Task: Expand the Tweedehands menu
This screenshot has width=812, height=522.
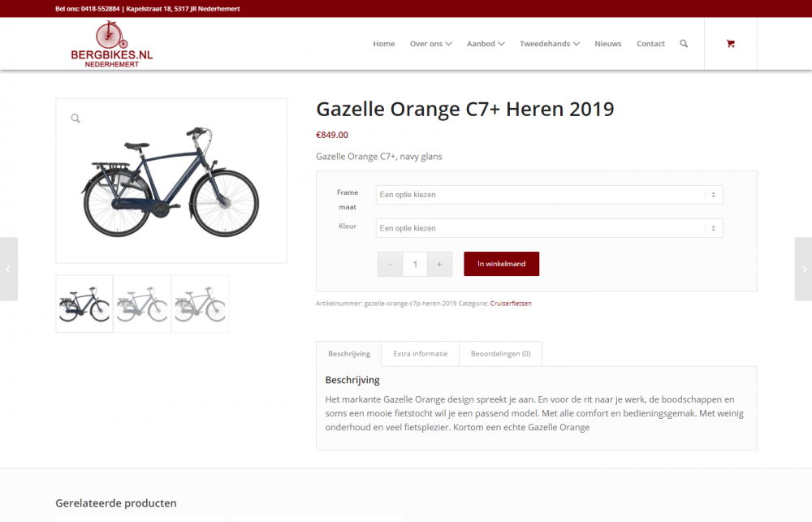Action: pos(550,44)
